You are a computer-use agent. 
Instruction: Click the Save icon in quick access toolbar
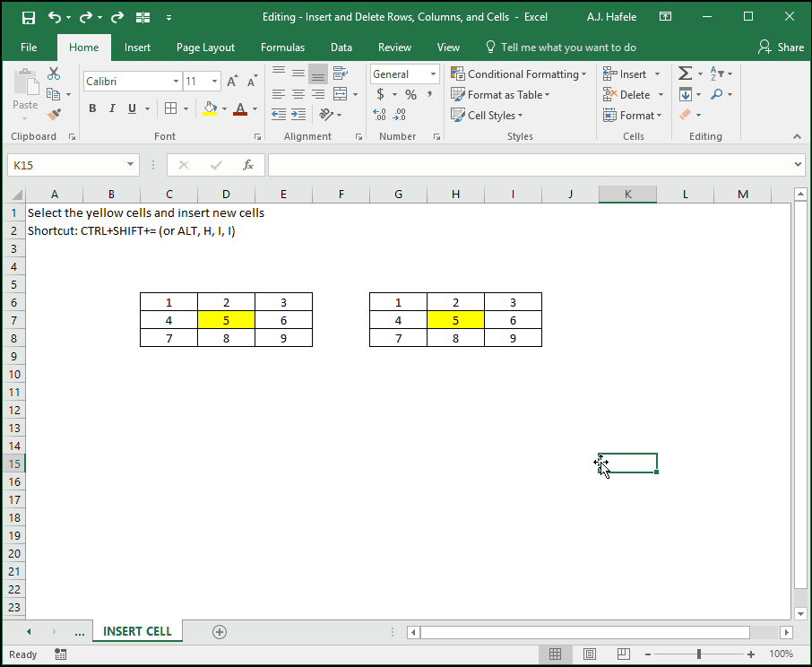tap(29, 18)
